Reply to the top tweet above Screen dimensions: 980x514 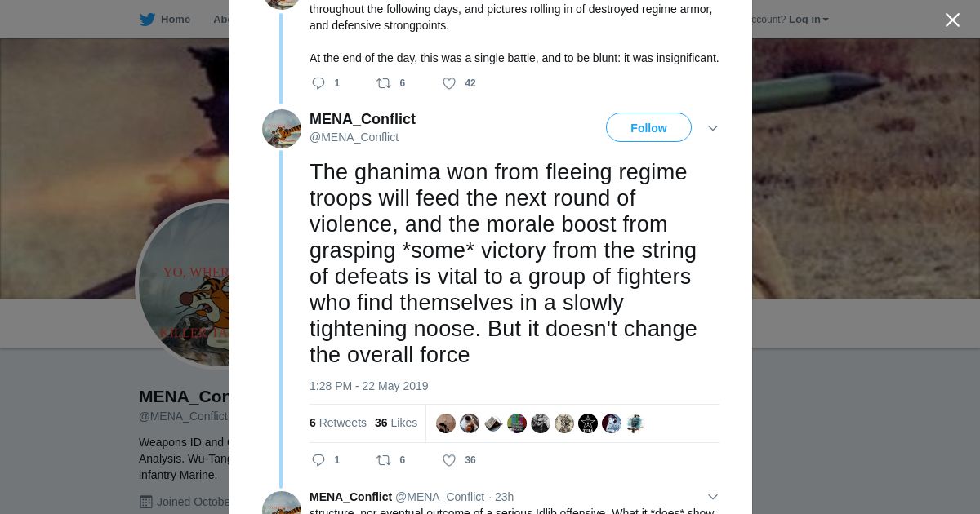tap(318, 83)
